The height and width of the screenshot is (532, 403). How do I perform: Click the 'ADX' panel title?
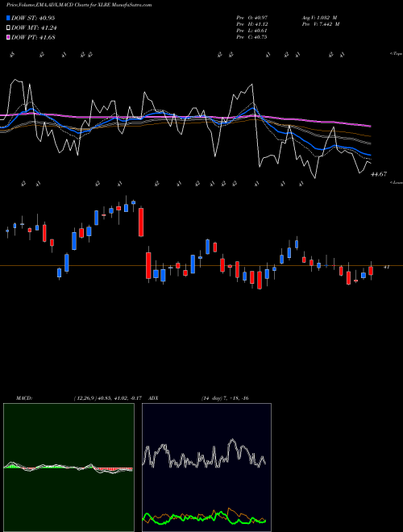(x=154, y=398)
